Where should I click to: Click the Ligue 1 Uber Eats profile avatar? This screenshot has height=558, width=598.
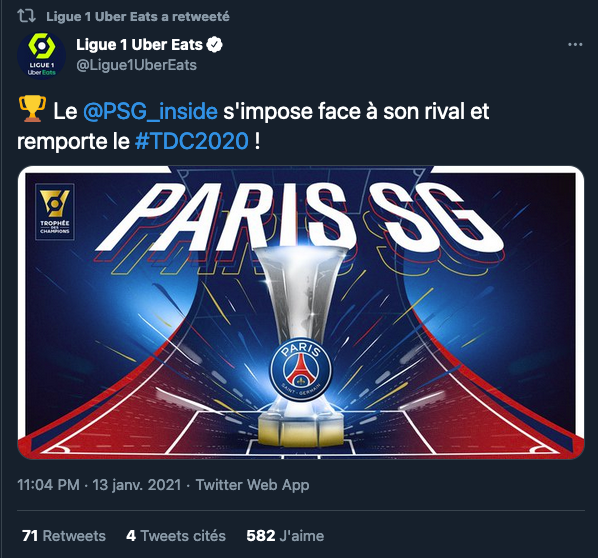[x=42, y=56]
